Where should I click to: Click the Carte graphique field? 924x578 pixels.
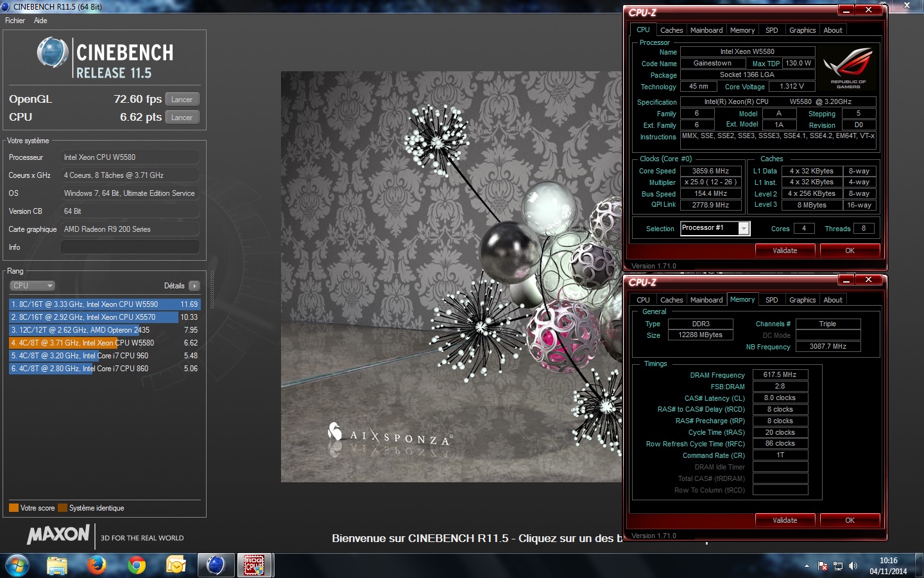(130, 229)
